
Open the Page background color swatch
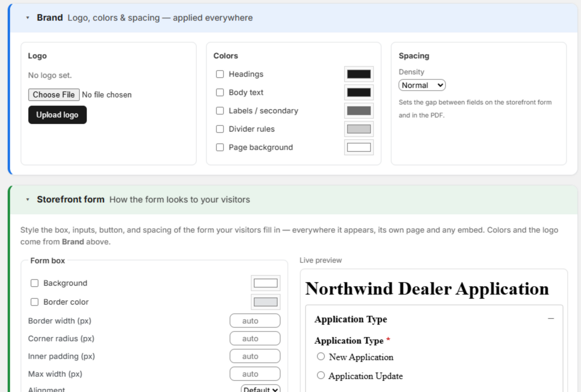coord(359,147)
